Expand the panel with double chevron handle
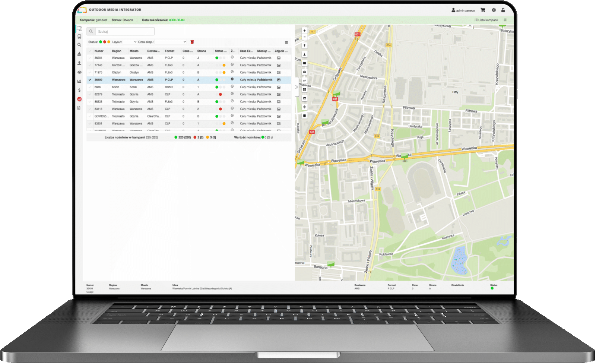Screen dimensions: 596x364 [x=297, y=87]
